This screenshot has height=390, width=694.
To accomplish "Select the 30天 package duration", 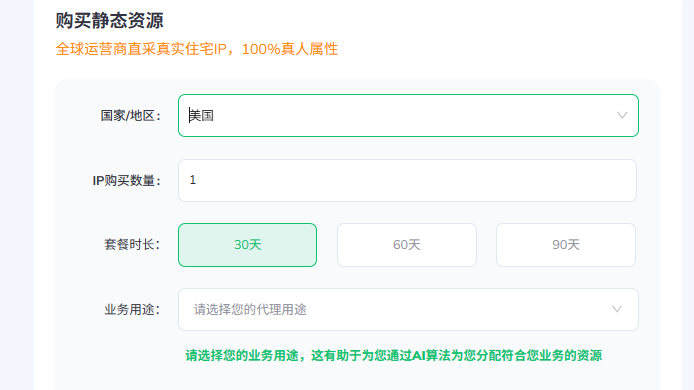I will 247,245.
